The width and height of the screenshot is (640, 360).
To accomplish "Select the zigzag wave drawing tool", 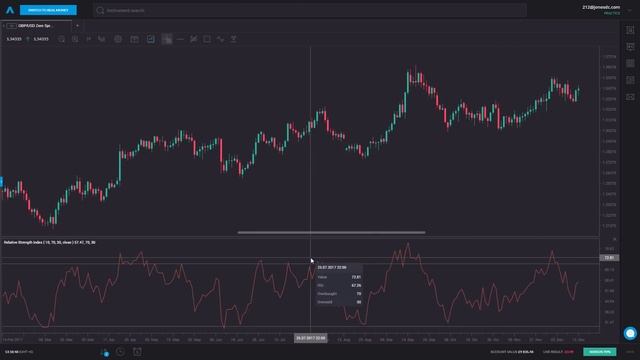I will click(220, 39).
